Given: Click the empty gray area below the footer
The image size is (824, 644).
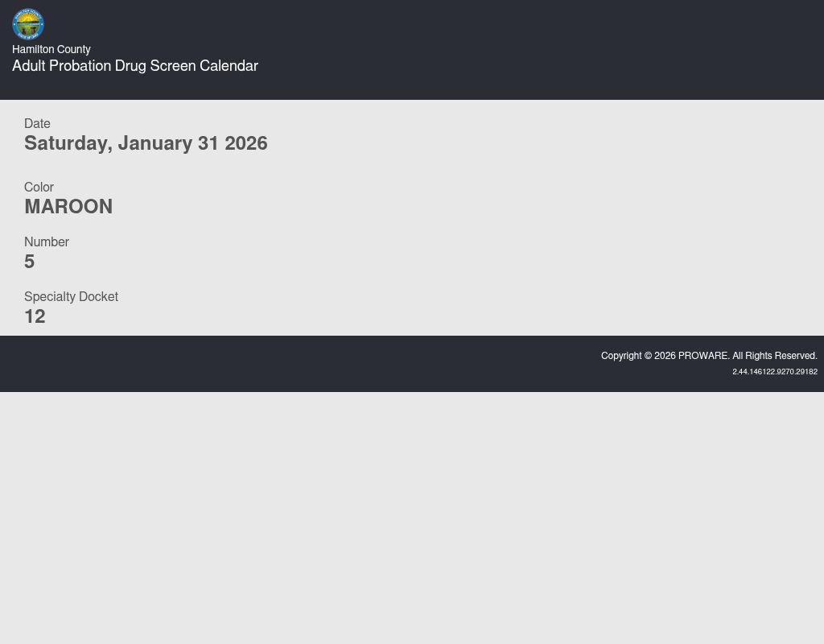Looking at the screenshot, I should [x=412, y=515].
